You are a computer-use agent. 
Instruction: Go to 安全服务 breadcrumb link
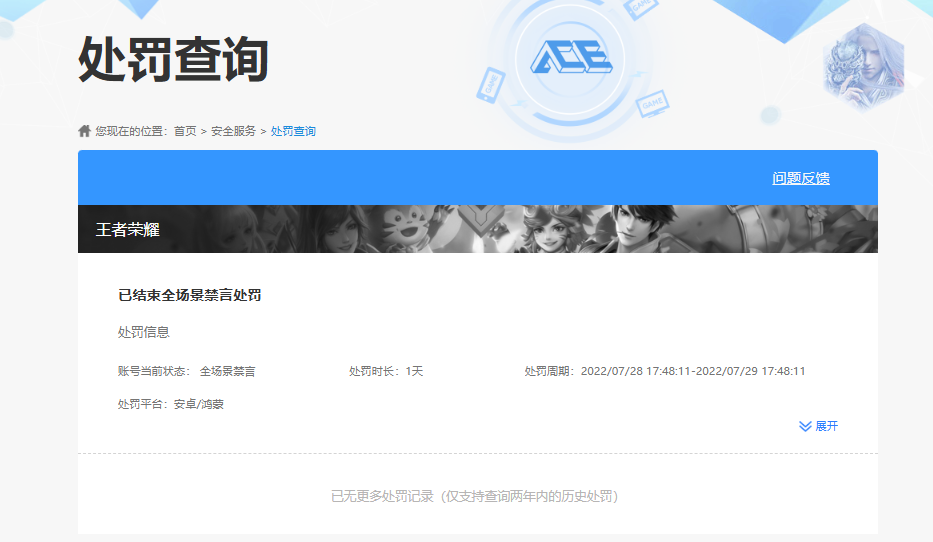click(233, 131)
